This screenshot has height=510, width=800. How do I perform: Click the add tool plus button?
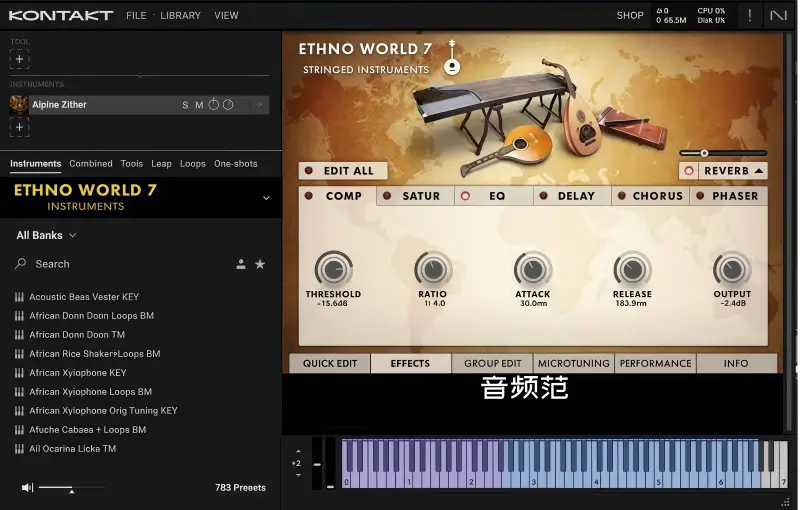tap(19, 59)
